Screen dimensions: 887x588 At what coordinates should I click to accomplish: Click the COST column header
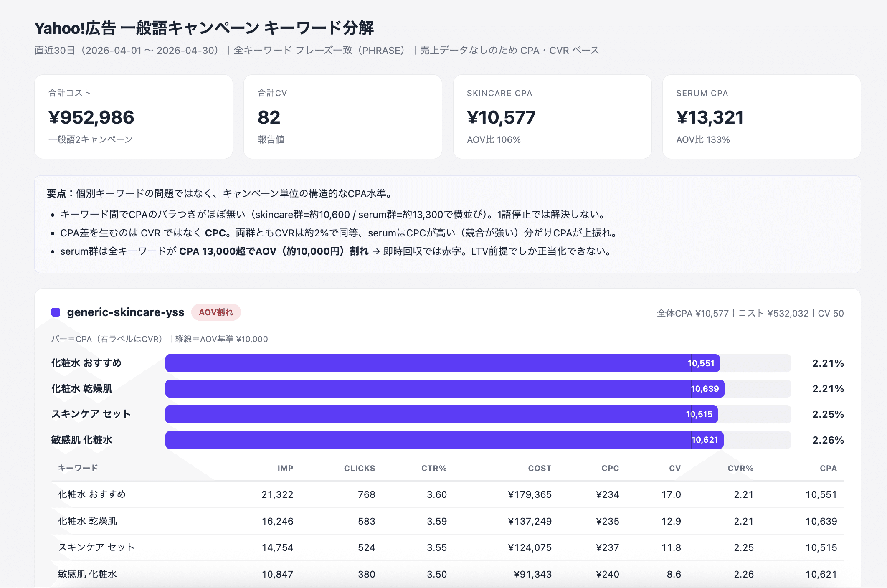click(540, 469)
